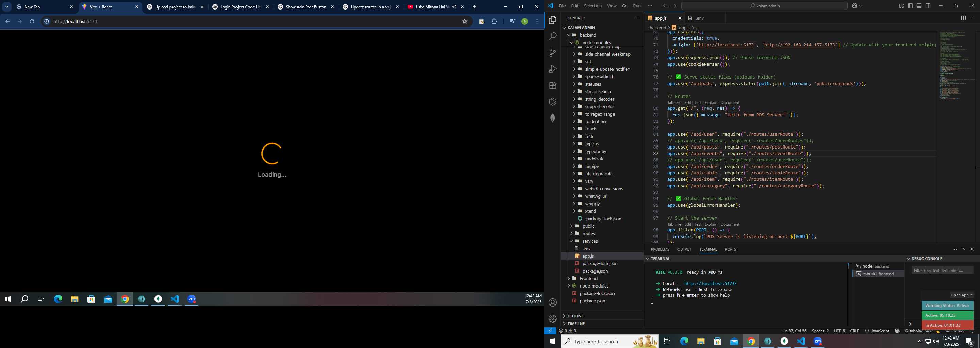Bookmark this page with the star icon
Image resolution: width=980 pixels, height=348 pixels.
point(464,22)
